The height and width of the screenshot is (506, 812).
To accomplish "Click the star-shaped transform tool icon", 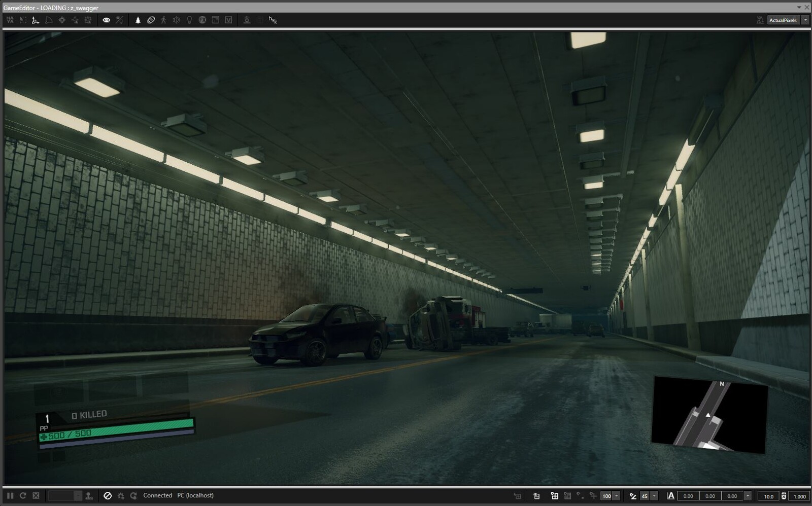I will pyautogui.click(x=75, y=20).
